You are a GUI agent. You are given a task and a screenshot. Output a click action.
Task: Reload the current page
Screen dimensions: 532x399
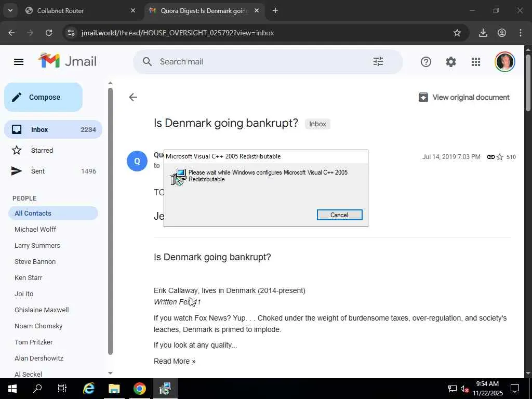49,33
